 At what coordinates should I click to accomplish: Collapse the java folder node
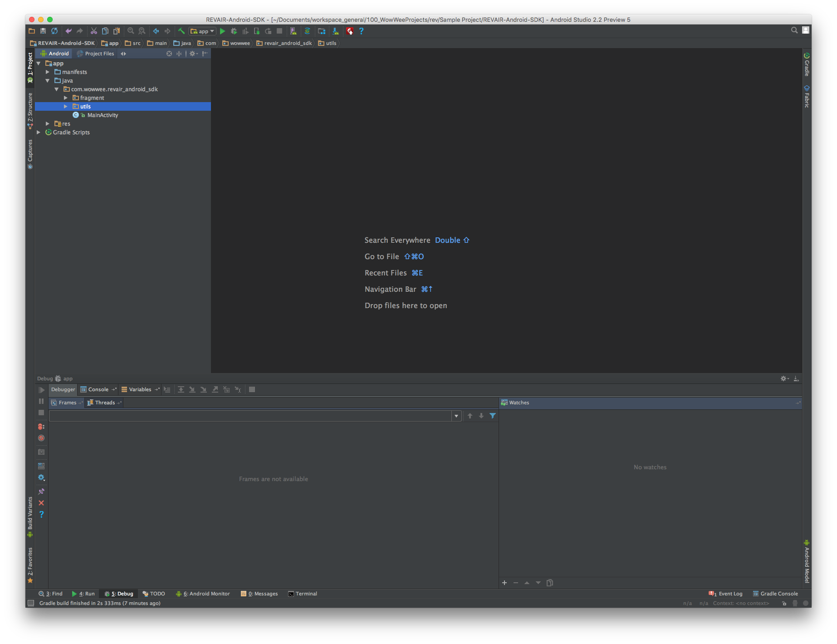click(x=48, y=81)
